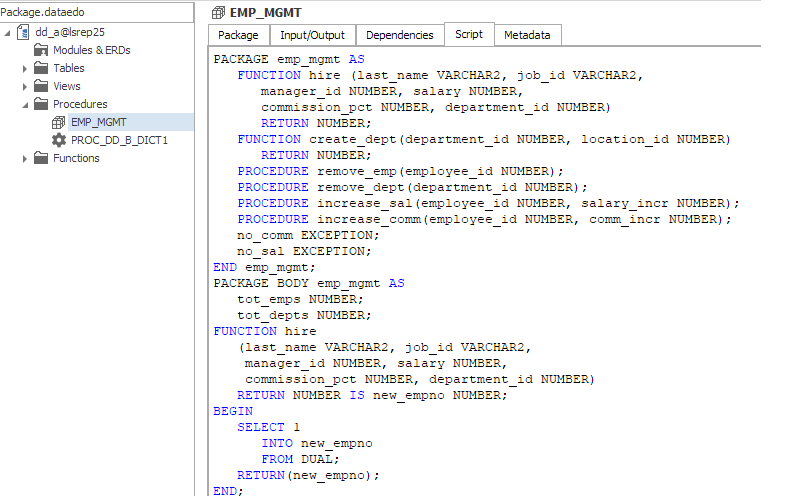Click the EMP_MGMT package cube icon in tree

click(58, 122)
